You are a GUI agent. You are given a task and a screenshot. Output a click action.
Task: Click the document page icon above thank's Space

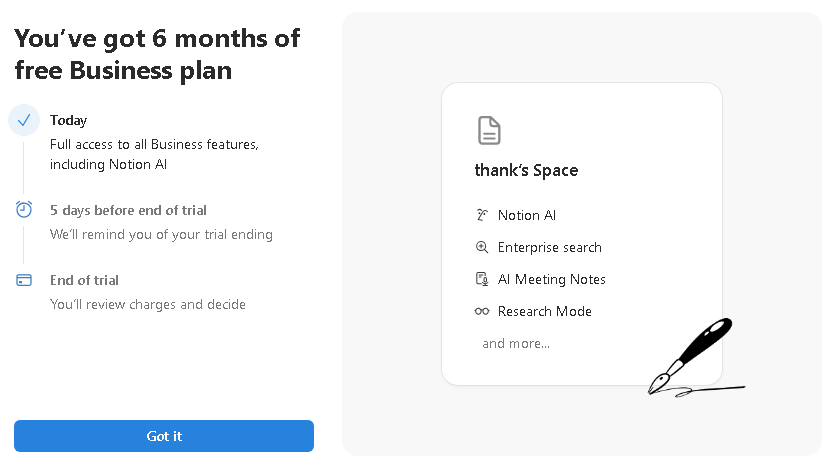point(489,131)
